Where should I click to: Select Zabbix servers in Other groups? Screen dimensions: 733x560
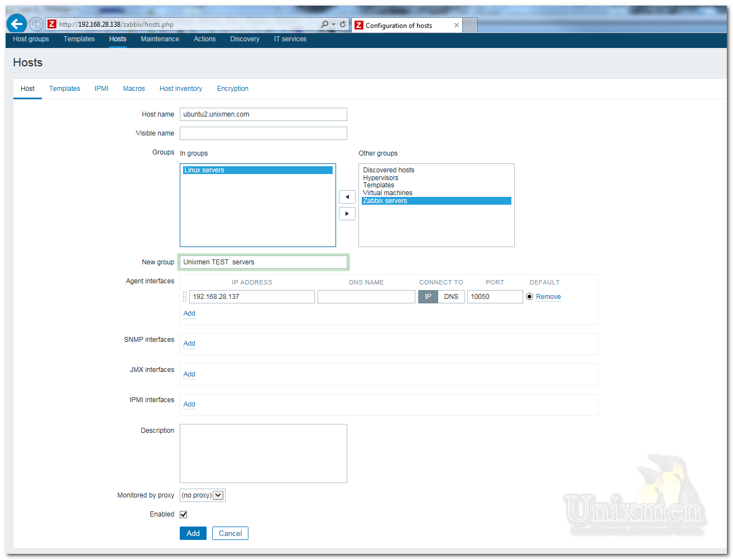pos(437,201)
